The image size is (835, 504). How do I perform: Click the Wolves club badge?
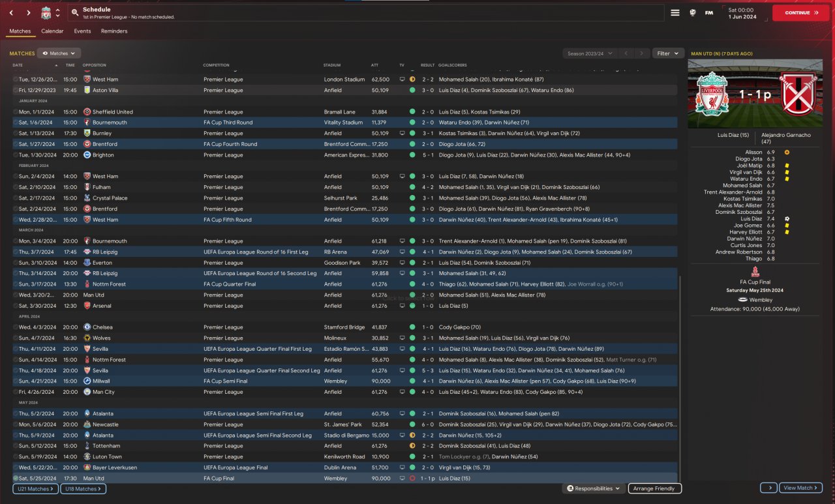click(87, 338)
